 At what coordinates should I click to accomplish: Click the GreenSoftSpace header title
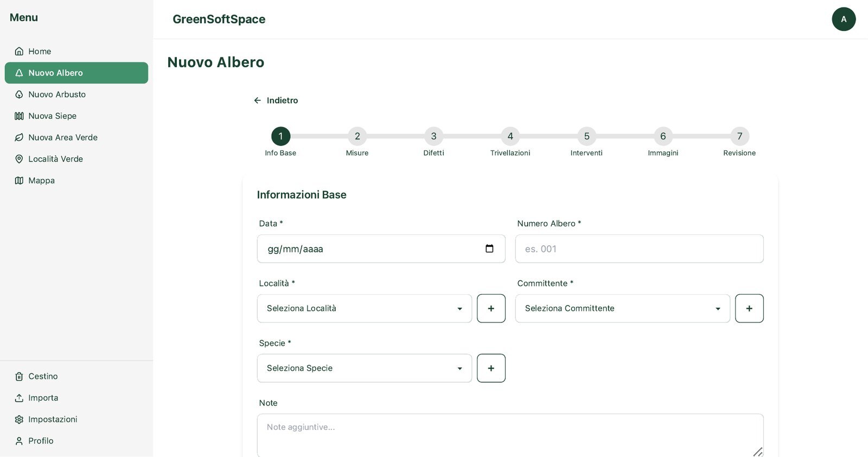[219, 19]
